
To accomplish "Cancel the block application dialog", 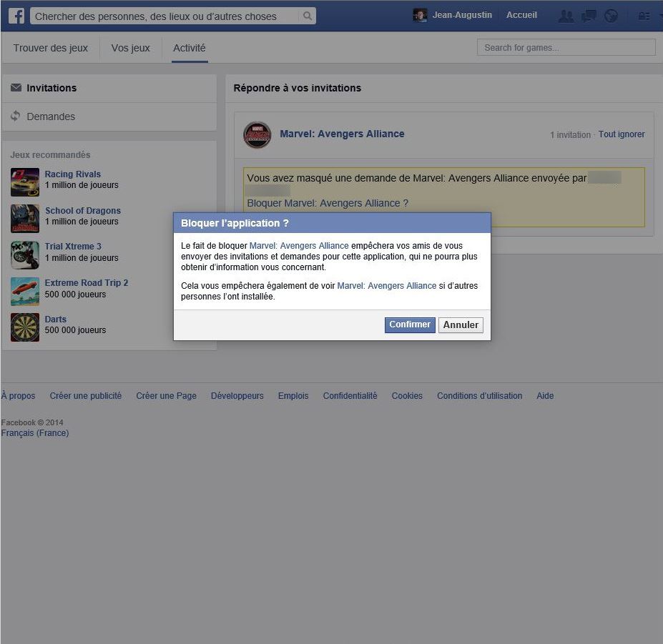I will [461, 325].
